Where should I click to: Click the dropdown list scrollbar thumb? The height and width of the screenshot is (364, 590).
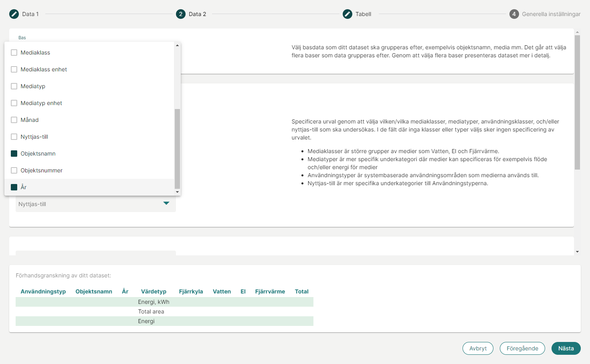click(177, 149)
